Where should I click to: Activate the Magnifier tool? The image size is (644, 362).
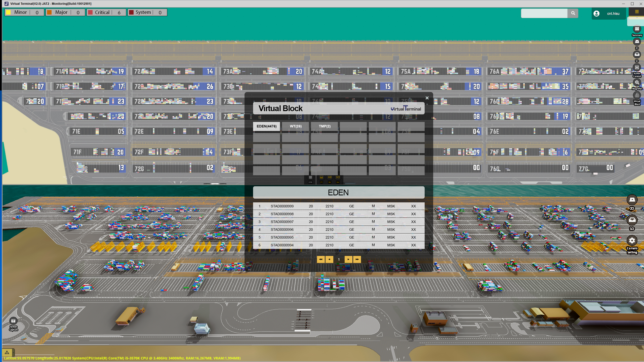(637, 83)
